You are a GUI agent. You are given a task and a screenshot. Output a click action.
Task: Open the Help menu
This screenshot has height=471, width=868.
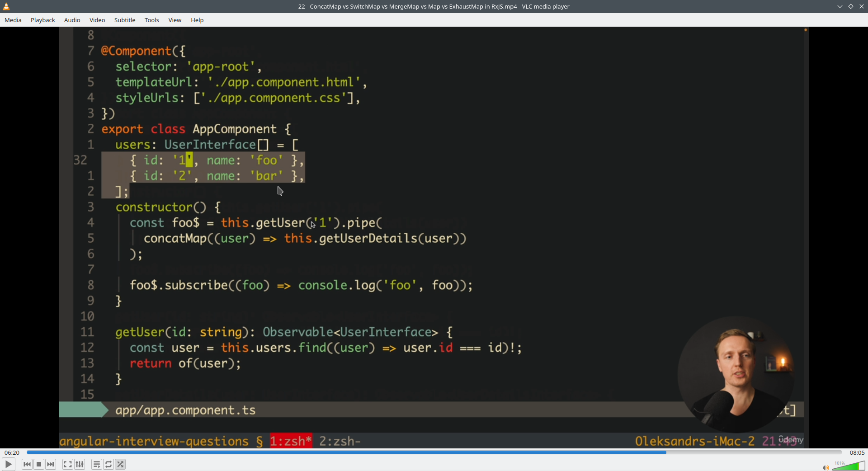[x=197, y=20]
